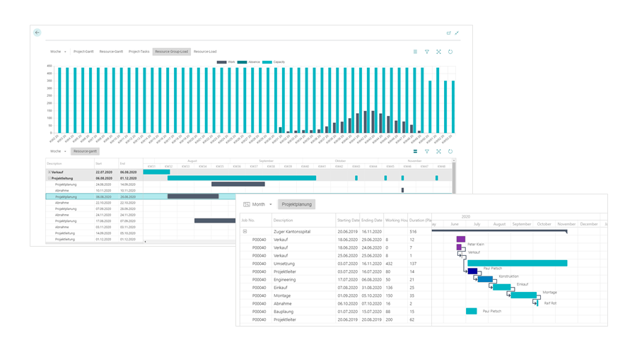Screen dimensions: 642x364
Task: Click the lower gantt list icon
Action: tap(415, 151)
